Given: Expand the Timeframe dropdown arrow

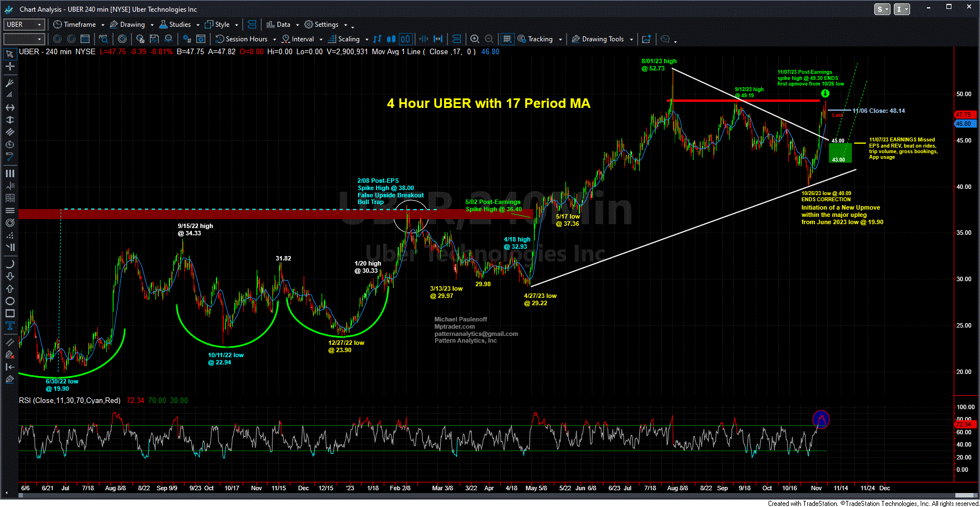Looking at the screenshot, I should [x=103, y=25].
